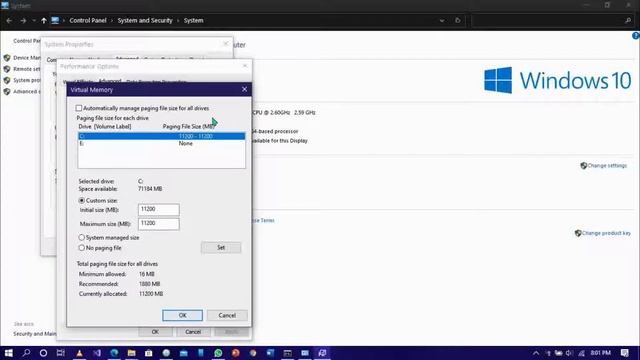640x360 pixels.
Task: Open WhatsApp from taskbar
Action: click(x=218, y=353)
